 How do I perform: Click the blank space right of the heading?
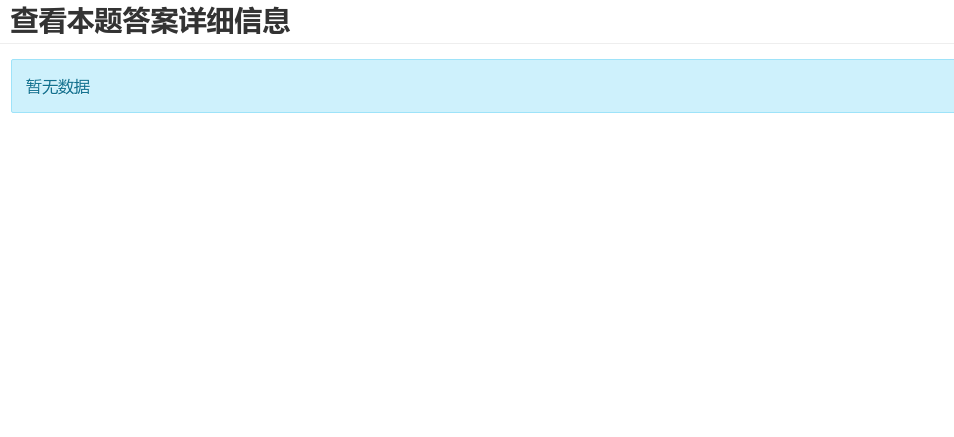(621, 21)
